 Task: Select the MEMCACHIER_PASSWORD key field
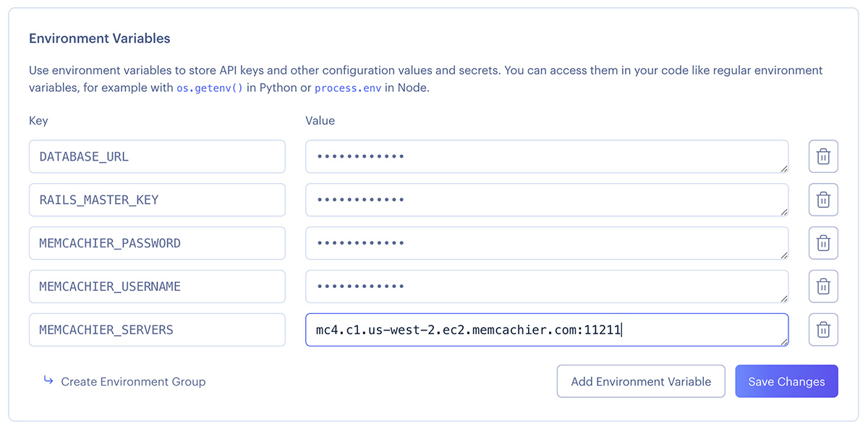click(x=157, y=243)
